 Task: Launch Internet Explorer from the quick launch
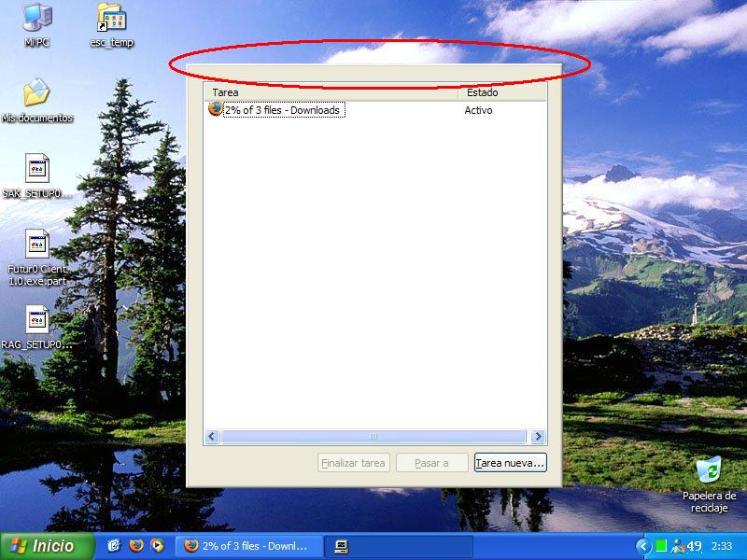pos(113,546)
